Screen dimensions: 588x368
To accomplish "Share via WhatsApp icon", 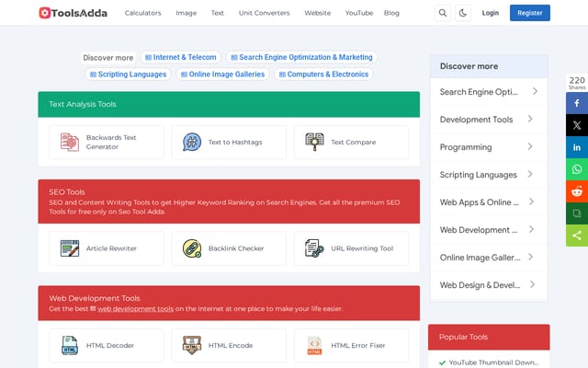I will tap(577, 169).
